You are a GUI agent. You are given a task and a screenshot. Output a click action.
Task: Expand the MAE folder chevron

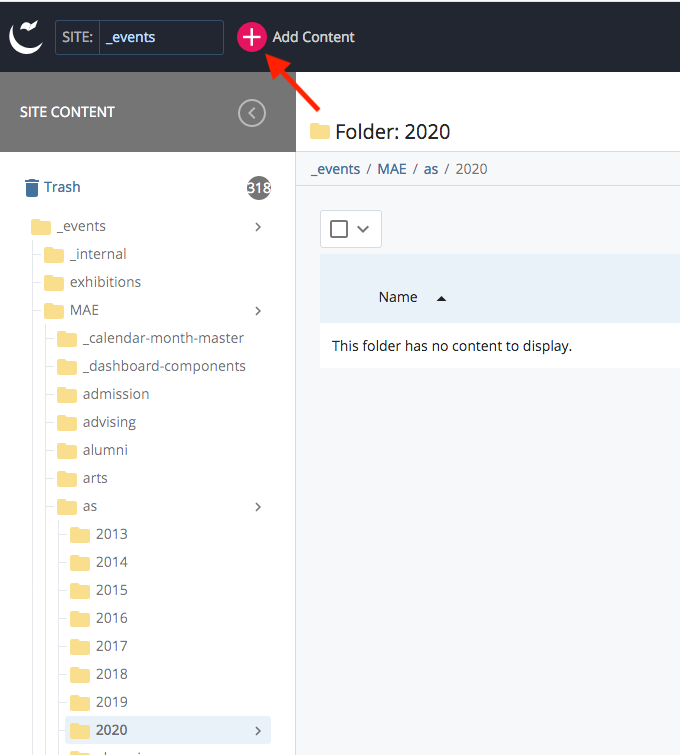pos(258,311)
